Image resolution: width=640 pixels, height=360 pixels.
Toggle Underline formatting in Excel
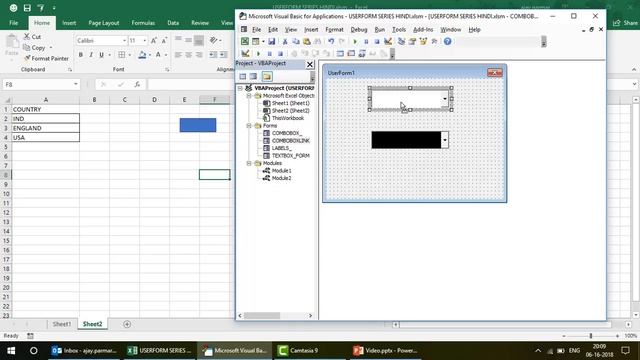click(x=101, y=55)
